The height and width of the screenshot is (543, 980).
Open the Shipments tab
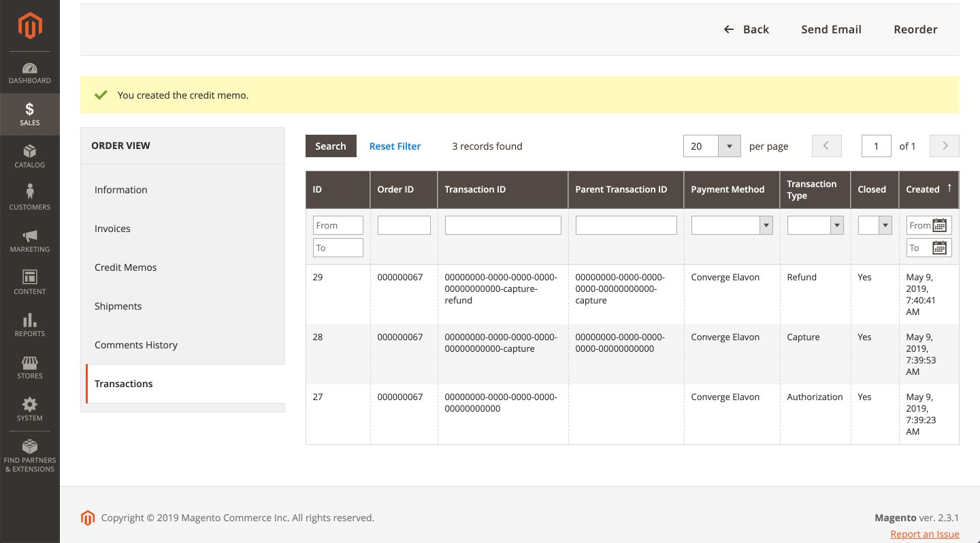(x=182, y=306)
